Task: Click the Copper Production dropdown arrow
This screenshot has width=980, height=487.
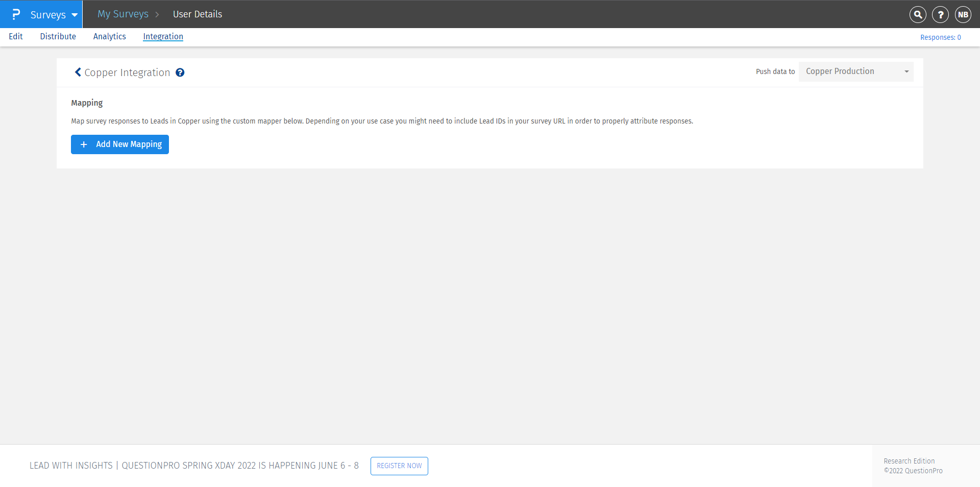Action: coord(907,71)
